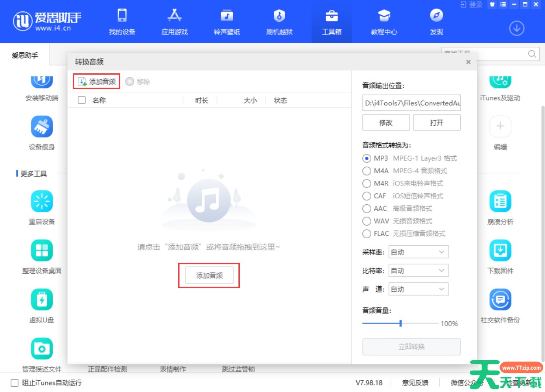Select the M4R iOS ringtone format
The width and height of the screenshot is (545, 392).
pyautogui.click(x=367, y=183)
